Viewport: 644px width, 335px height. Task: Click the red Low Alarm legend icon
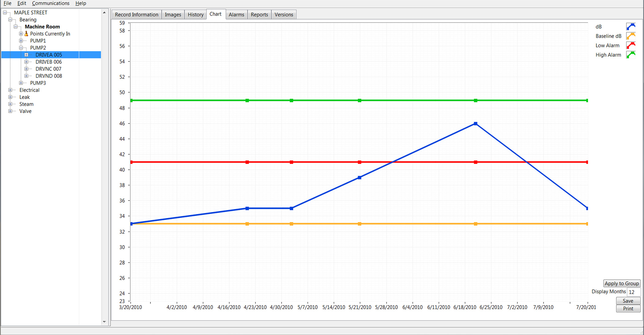(x=631, y=45)
